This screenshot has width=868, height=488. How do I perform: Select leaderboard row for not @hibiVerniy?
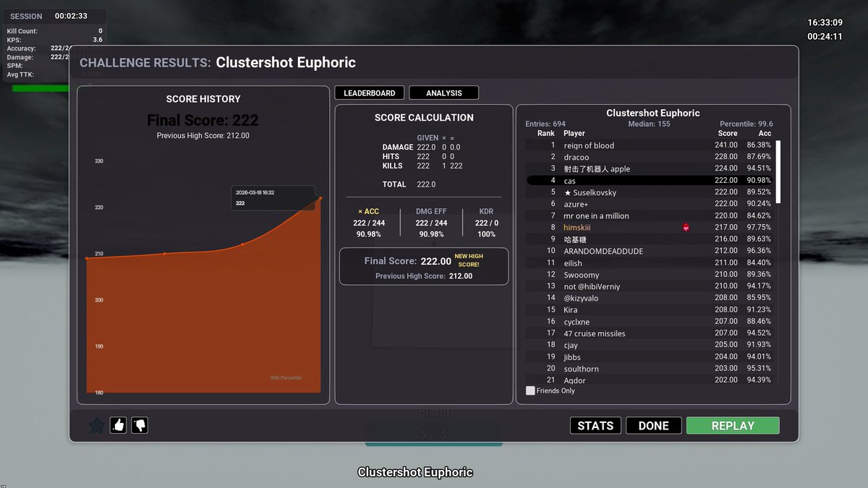pyautogui.click(x=650, y=286)
